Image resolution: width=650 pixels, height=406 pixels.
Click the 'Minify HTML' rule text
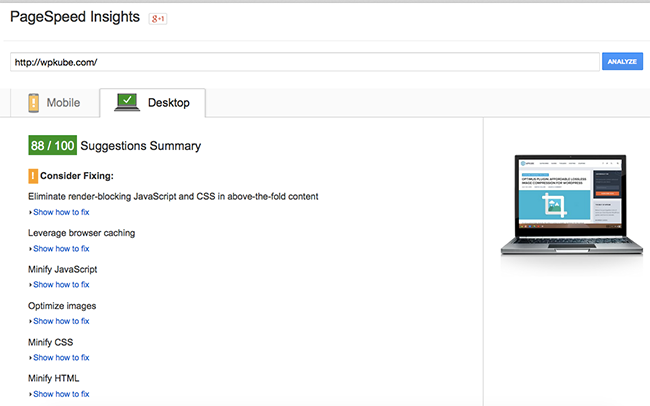(x=53, y=379)
